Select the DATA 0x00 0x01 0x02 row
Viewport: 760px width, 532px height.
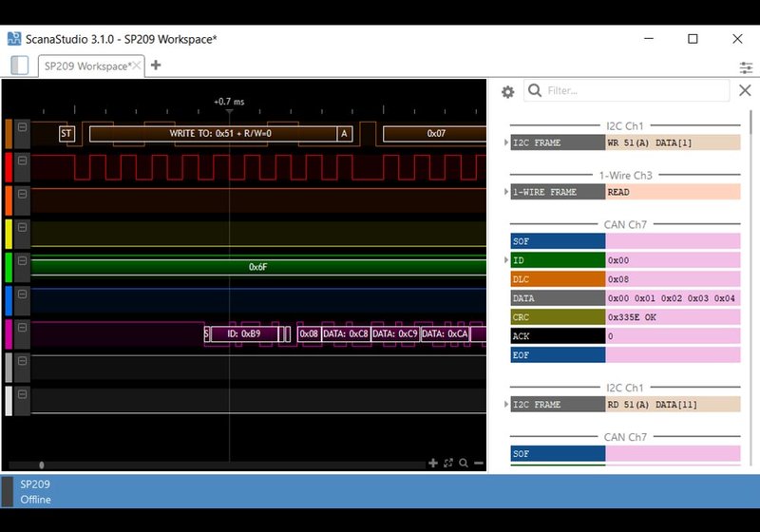pyautogui.click(x=625, y=298)
